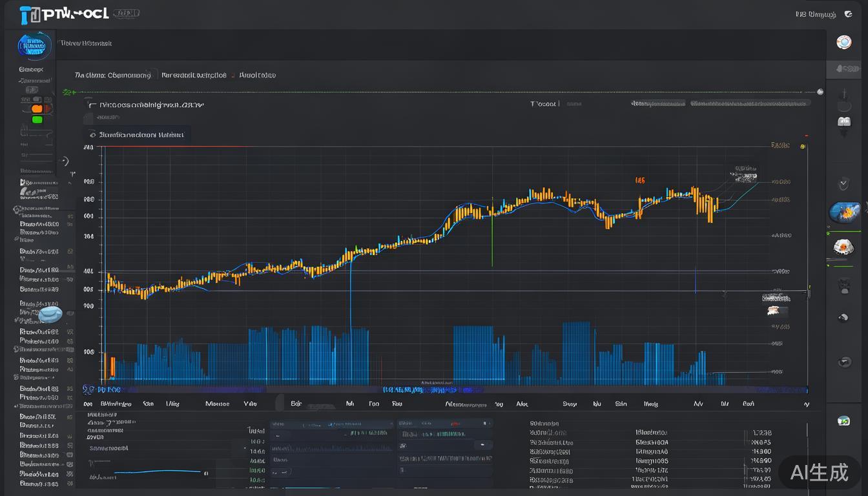
Task: Open the dropdown button in lower right panel
Action: click(x=482, y=446)
